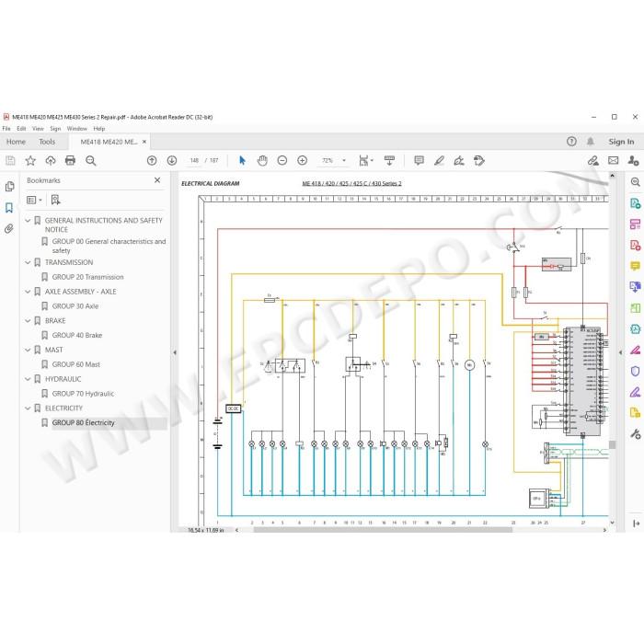Screen dimensions: 644x644
Task: Zoom in with plus button
Action: pyautogui.click(x=303, y=161)
